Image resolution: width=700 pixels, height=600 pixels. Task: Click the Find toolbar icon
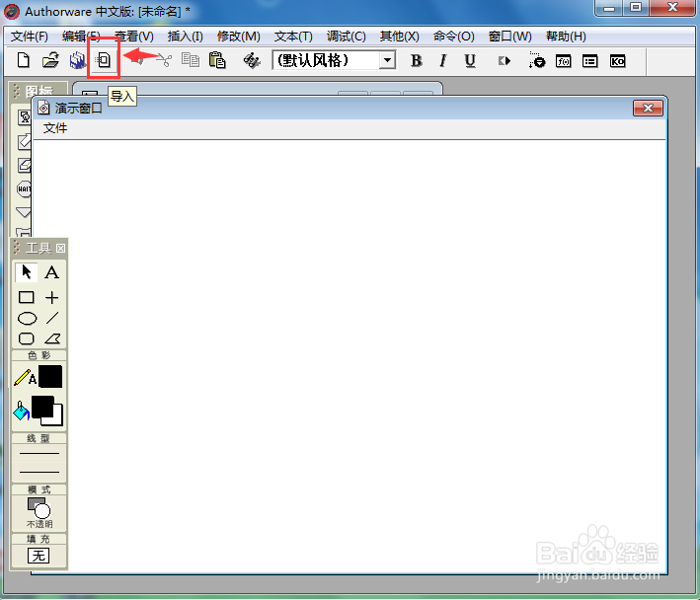click(x=252, y=60)
